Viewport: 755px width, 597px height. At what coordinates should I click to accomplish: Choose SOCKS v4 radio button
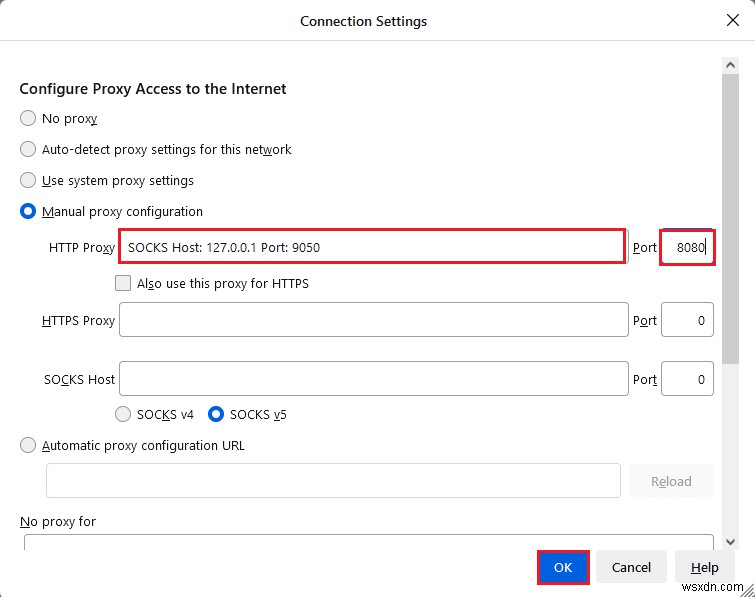point(123,414)
